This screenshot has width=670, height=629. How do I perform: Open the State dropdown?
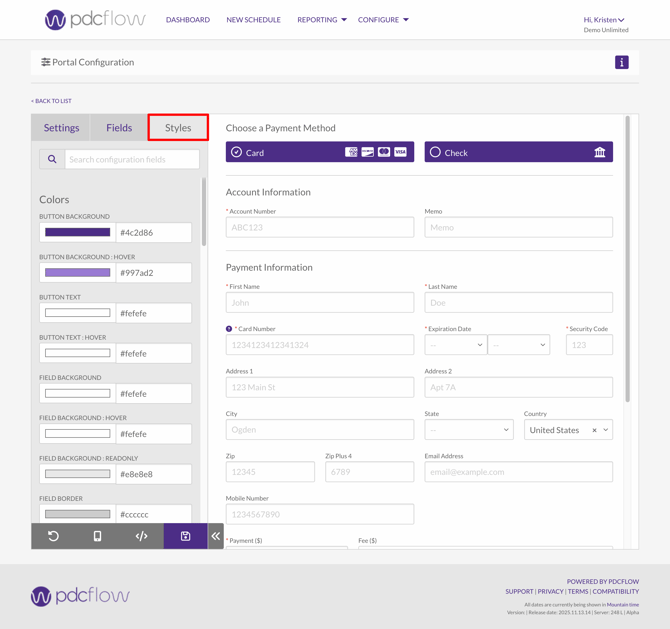[469, 430]
